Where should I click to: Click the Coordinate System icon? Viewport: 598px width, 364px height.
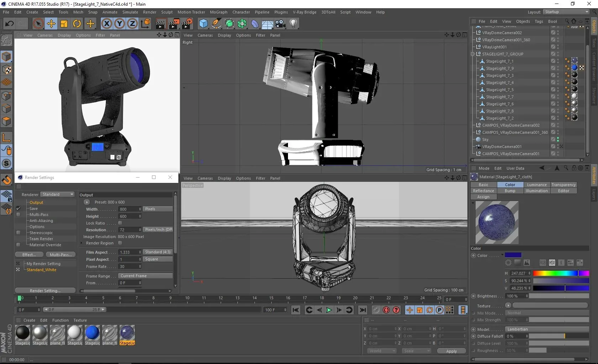tap(146, 24)
